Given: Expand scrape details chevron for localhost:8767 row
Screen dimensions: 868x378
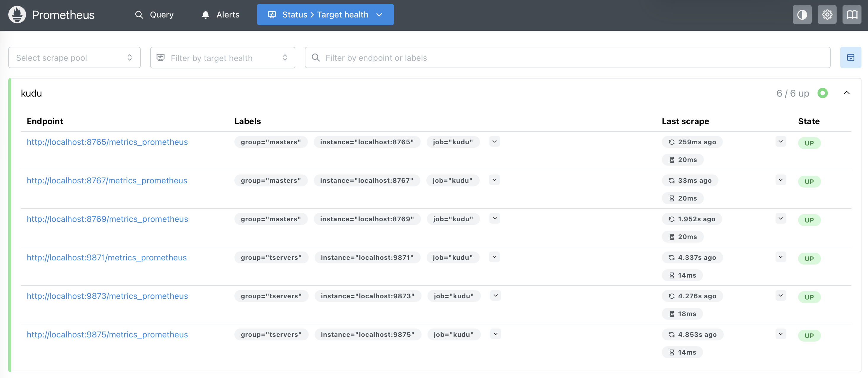Looking at the screenshot, I should 780,180.
